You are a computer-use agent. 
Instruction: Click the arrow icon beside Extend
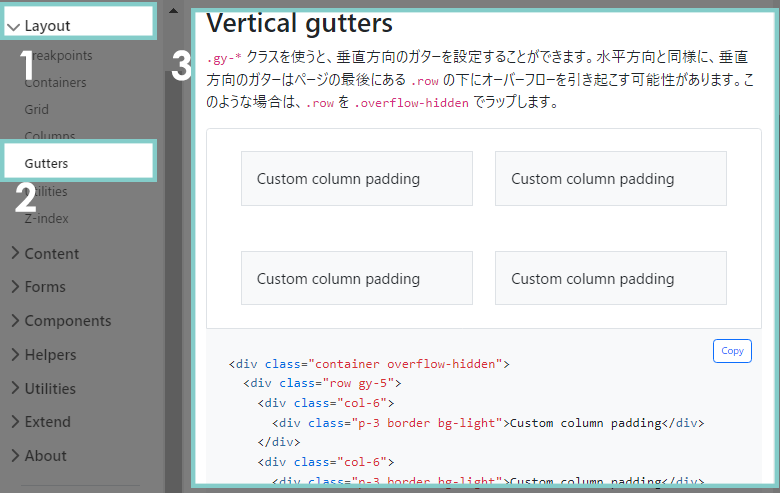point(15,421)
